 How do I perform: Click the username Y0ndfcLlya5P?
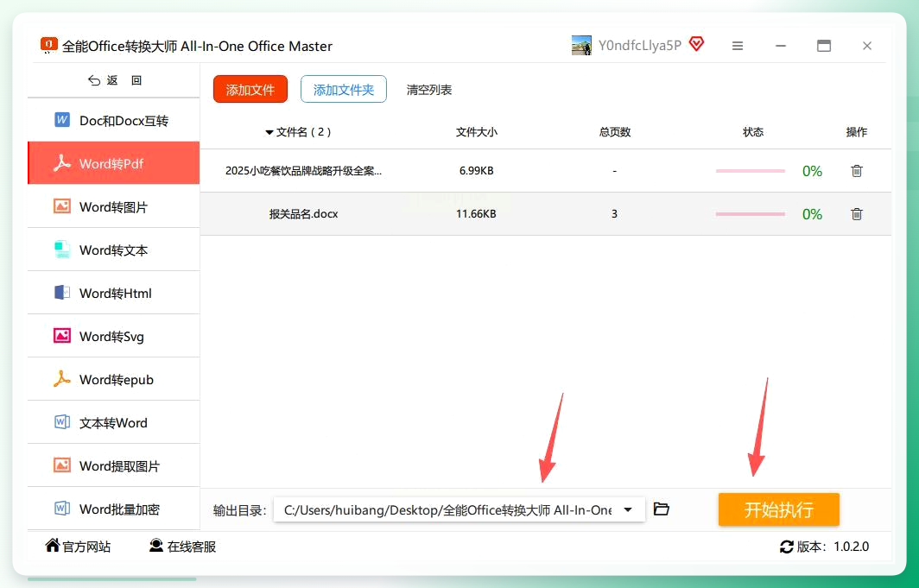[x=639, y=46]
